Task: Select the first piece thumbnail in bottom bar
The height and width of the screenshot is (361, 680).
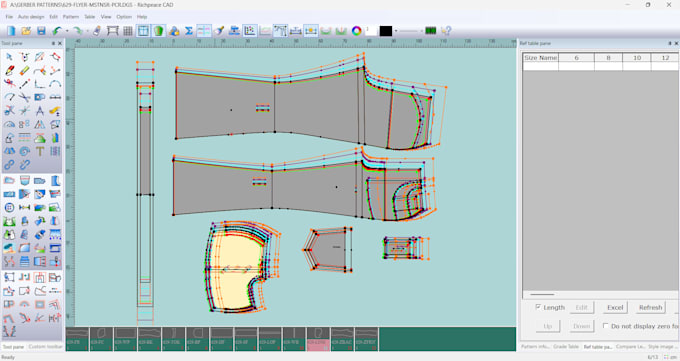Action: point(77,339)
